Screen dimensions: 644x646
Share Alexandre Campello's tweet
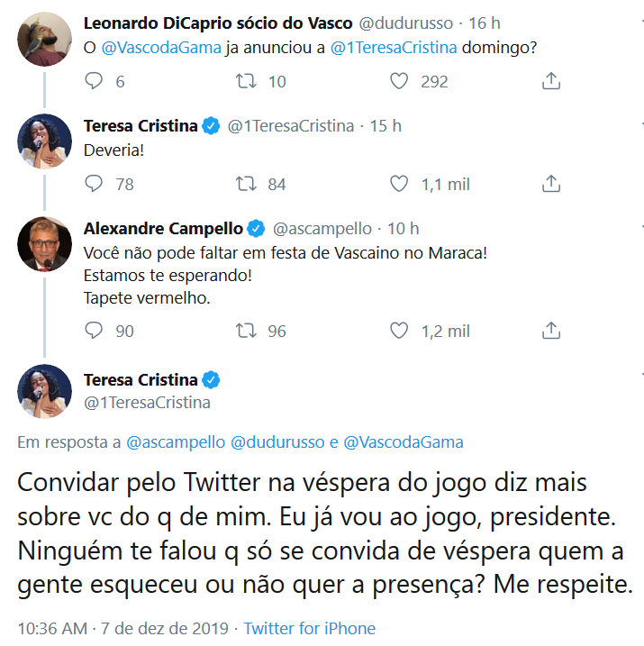[551, 331]
